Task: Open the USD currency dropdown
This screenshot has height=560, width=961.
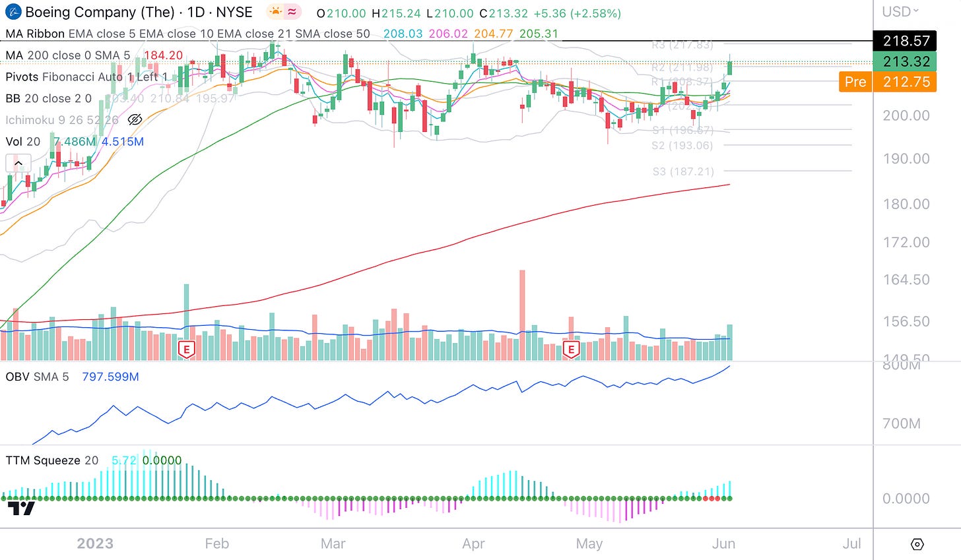Action: point(900,12)
